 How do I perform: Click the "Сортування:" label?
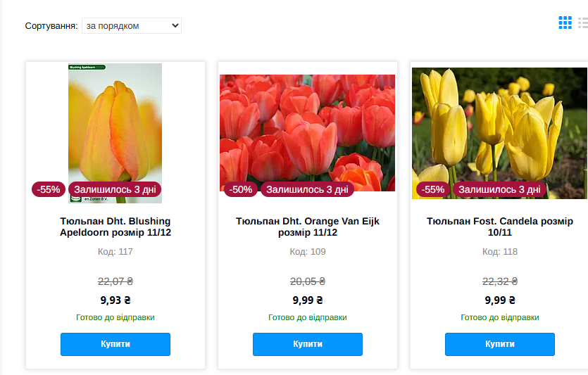tap(51, 26)
